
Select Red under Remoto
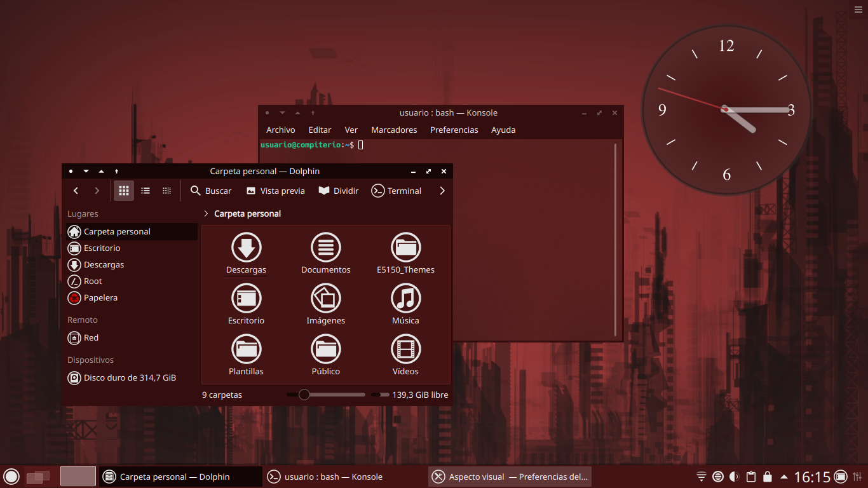coord(132,337)
